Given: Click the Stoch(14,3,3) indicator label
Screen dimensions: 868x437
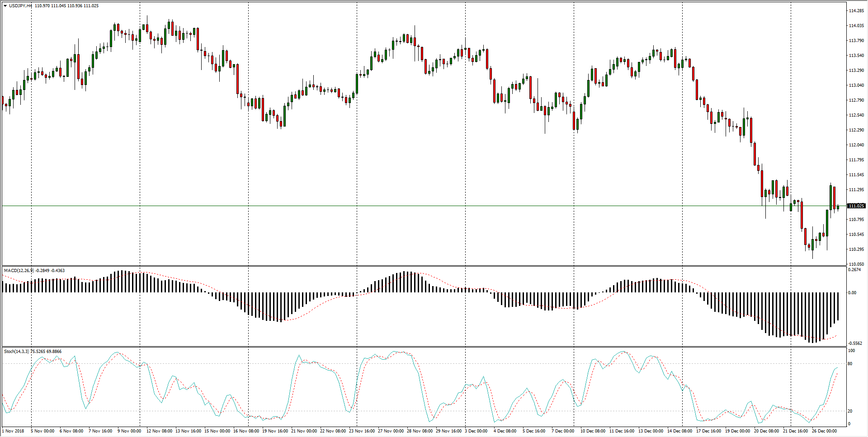Looking at the screenshot, I should pos(16,352).
